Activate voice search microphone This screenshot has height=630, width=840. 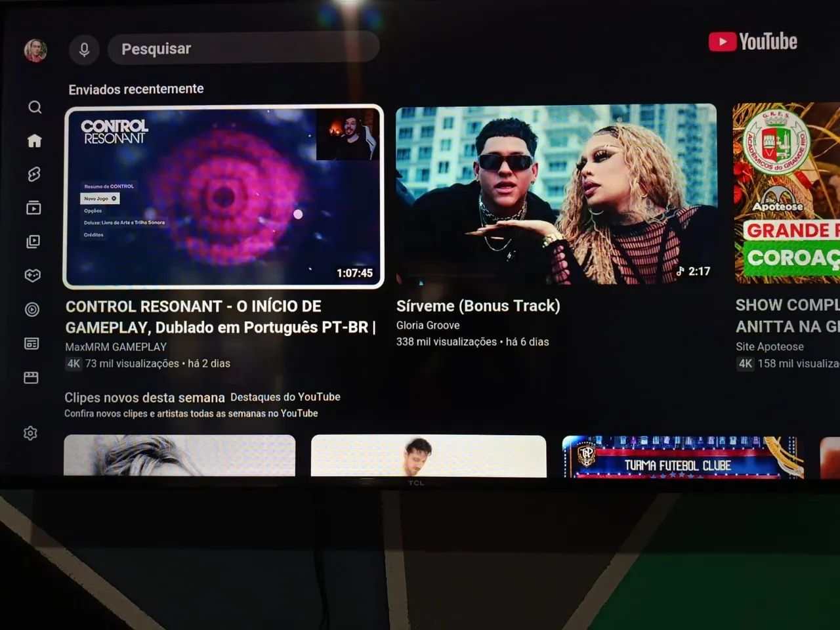(x=84, y=49)
